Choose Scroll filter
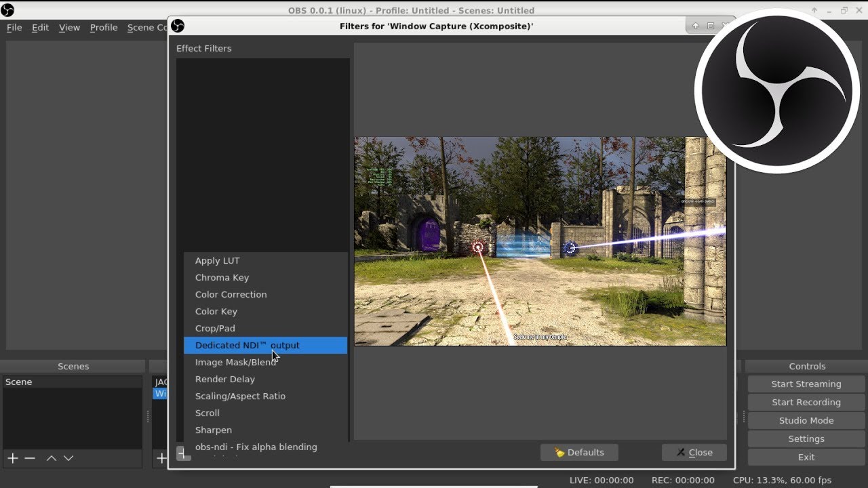 click(x=265, y=413)
